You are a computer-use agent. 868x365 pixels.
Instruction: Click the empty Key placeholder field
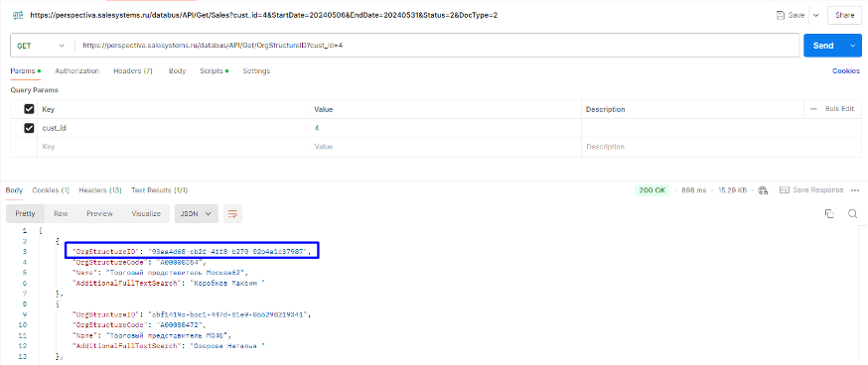(x=173, y=147)
